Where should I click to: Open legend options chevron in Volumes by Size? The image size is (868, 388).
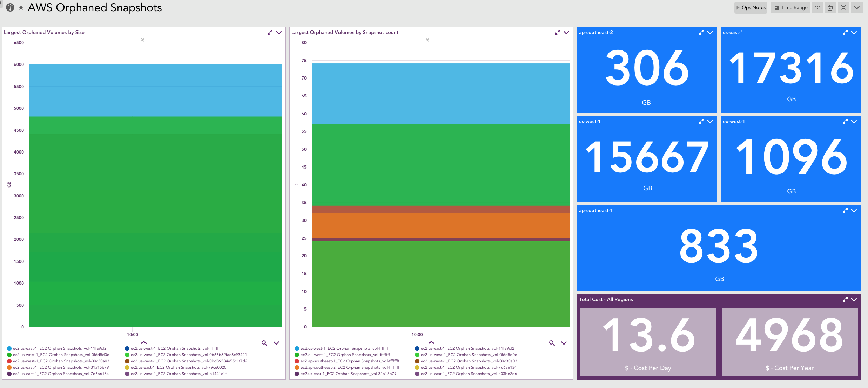click(x=276, y=343)
